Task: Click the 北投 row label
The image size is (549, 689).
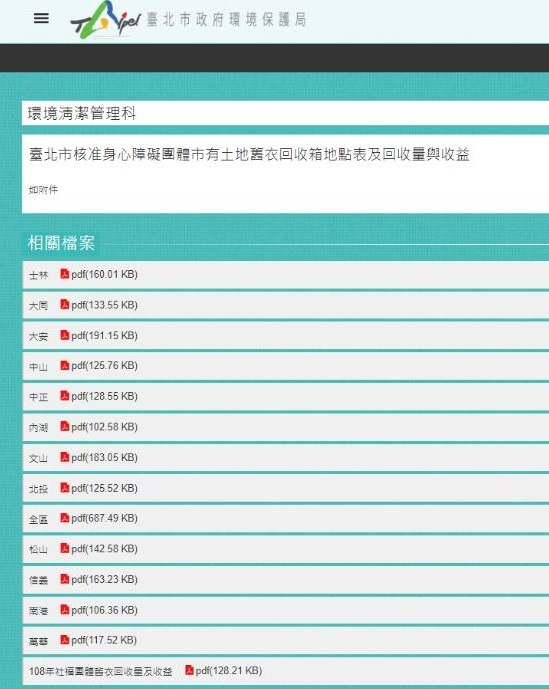Action: [x=38, y=489]
